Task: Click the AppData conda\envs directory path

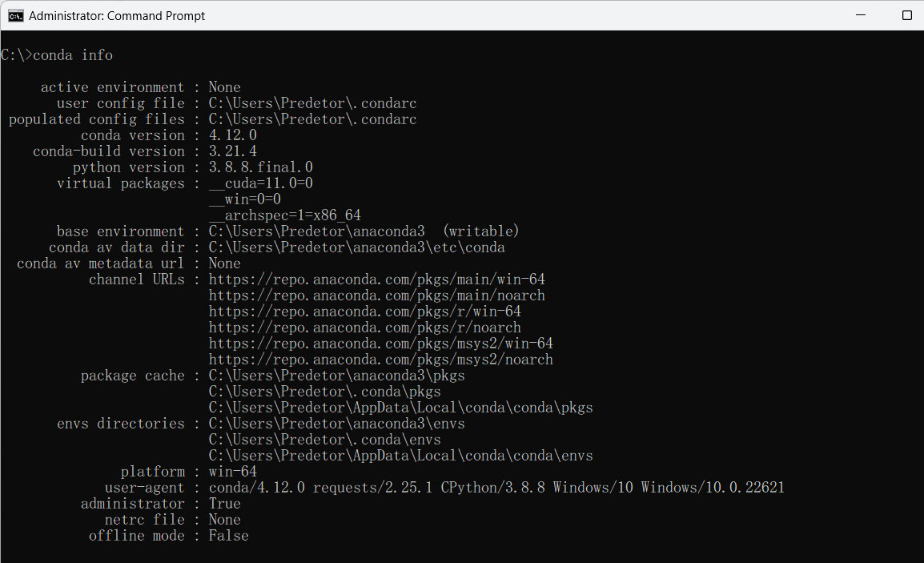Action: click(400, 456)
